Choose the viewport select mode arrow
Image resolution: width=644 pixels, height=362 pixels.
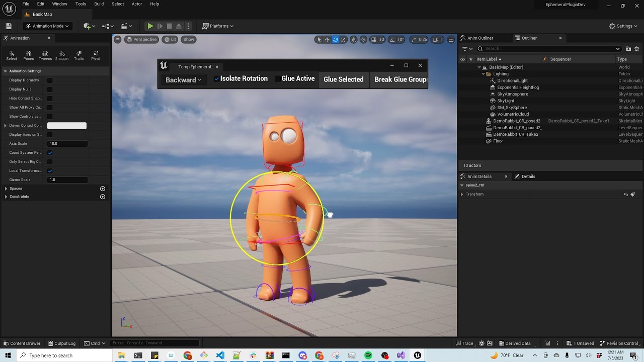[x=318, y=40]
